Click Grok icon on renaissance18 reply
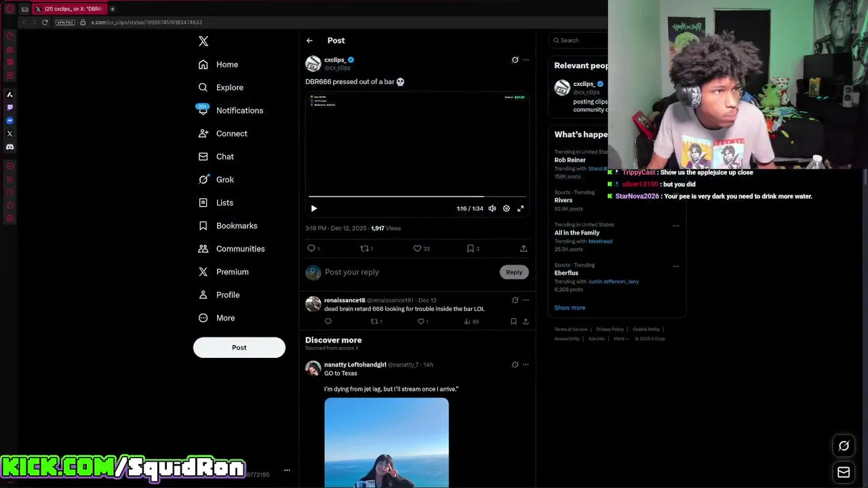868x488 pixels. point(515,300)
